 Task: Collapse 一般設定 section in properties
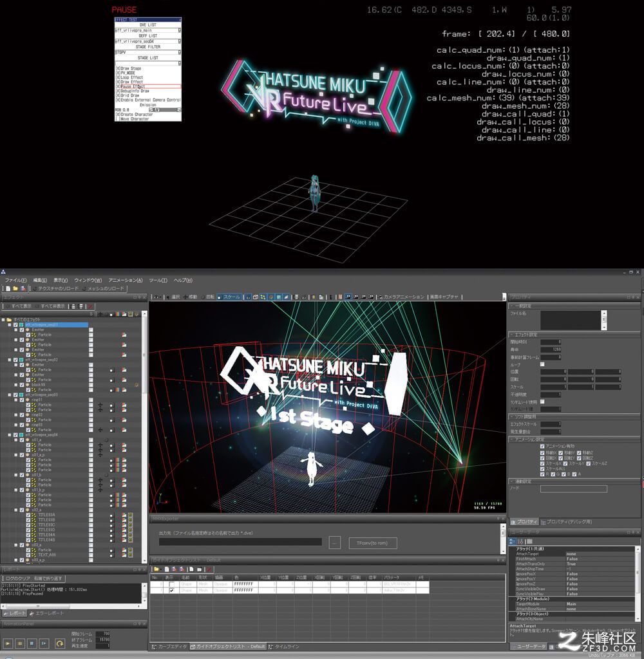point(513,306)
